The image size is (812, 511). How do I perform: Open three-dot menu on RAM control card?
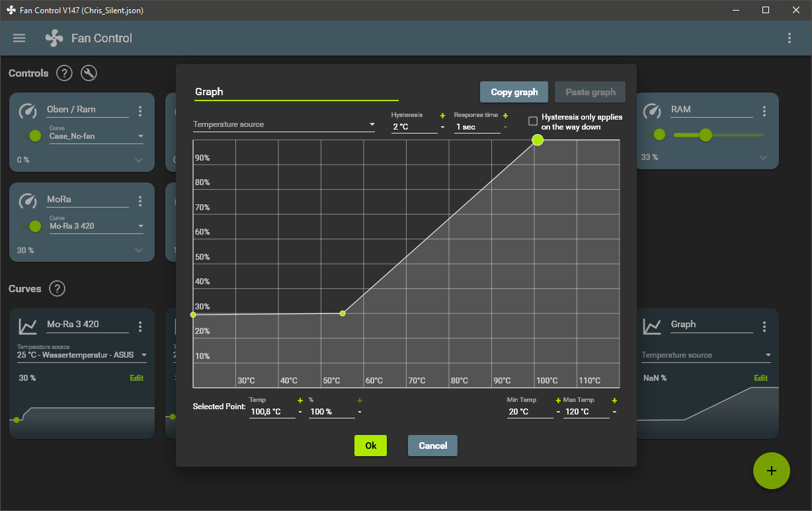764,111
